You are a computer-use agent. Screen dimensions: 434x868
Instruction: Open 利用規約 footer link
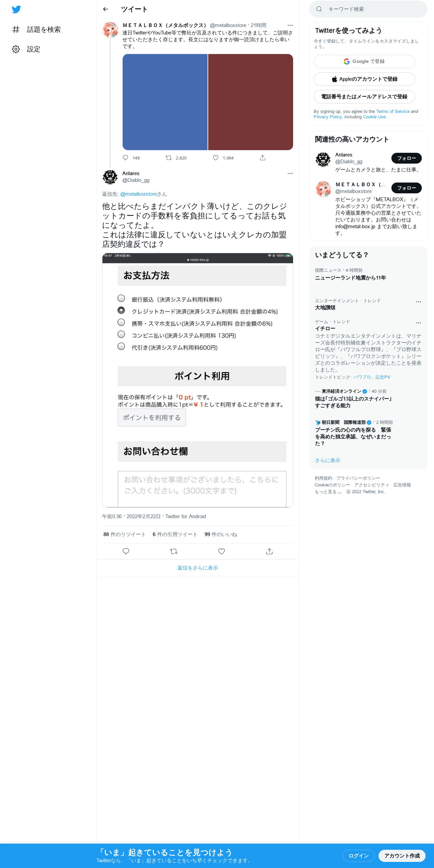[x=323, y=478]
